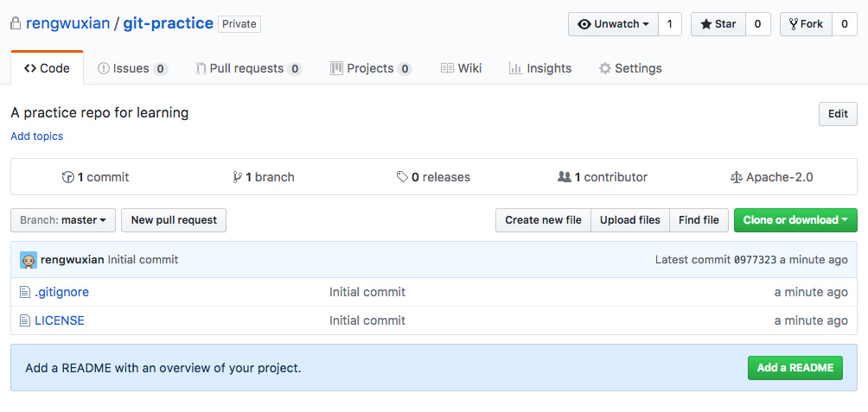The width and height of the screenshot is (868, 412).
Task: View the 1 contributor page
Action: tap(603, 177)
